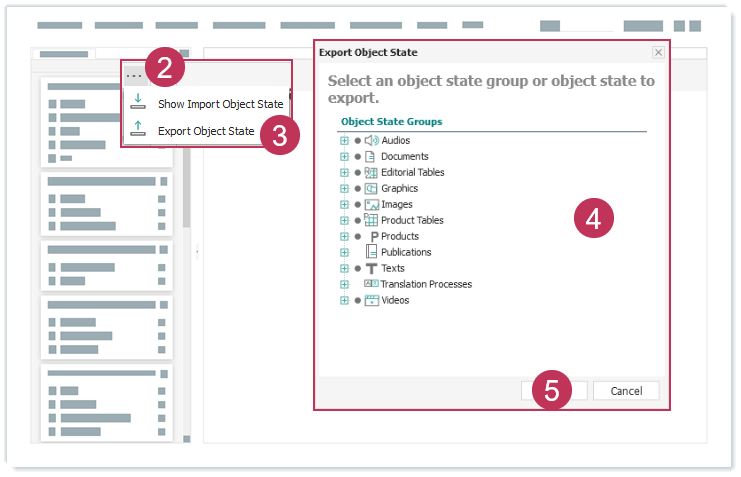Click the Product Tables grid icon
Viewport: 741px width, 477px height.
click(371, 220)
